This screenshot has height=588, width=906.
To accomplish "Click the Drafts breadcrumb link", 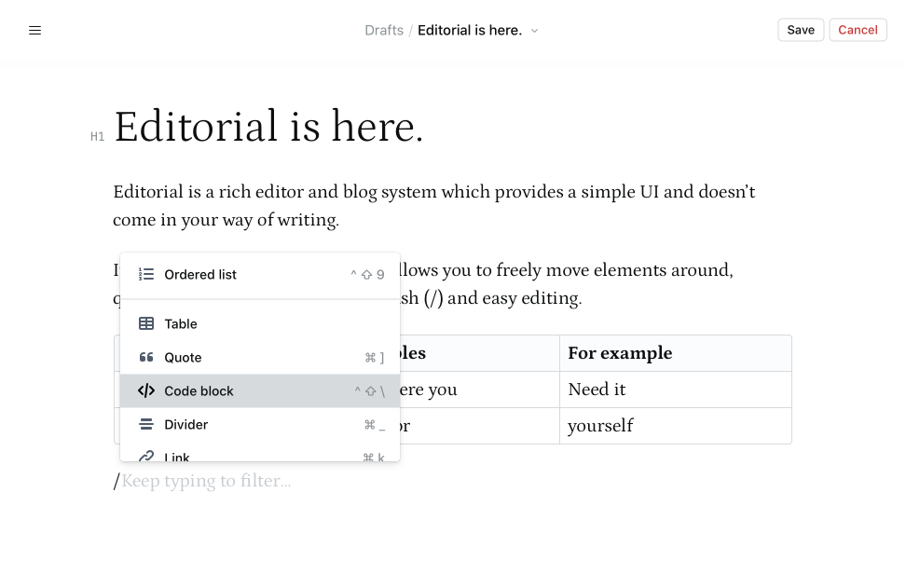I will pyautogui.click(x=384, y=30).
